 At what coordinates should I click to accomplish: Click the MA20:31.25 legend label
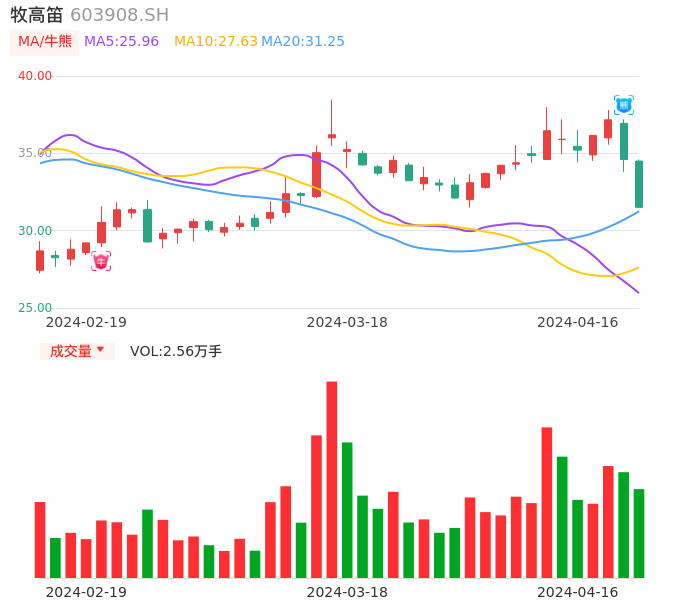click(303, 42)
